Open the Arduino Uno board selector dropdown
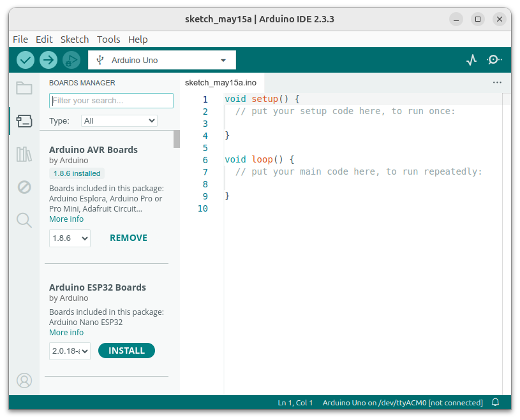 pos(162,61)
